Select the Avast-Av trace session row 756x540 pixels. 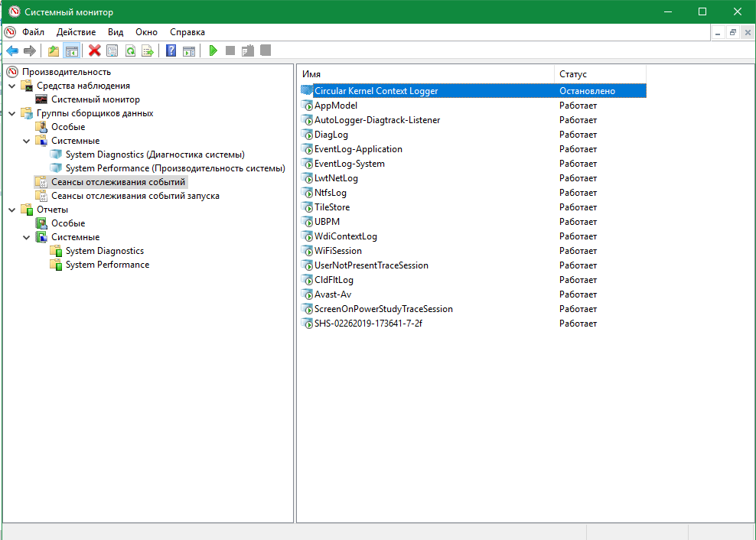(333, 294)
